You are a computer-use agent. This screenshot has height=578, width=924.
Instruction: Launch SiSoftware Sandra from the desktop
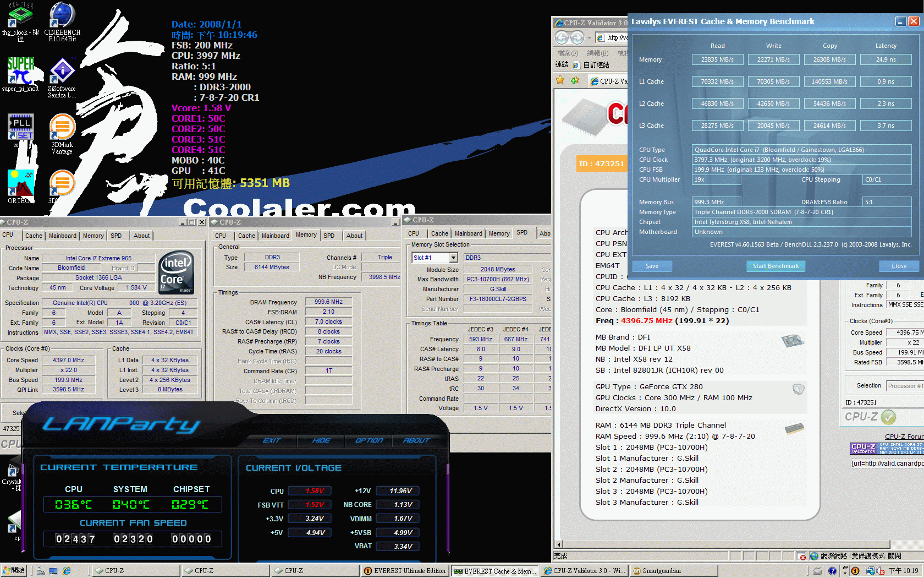(x=62, y=78)
